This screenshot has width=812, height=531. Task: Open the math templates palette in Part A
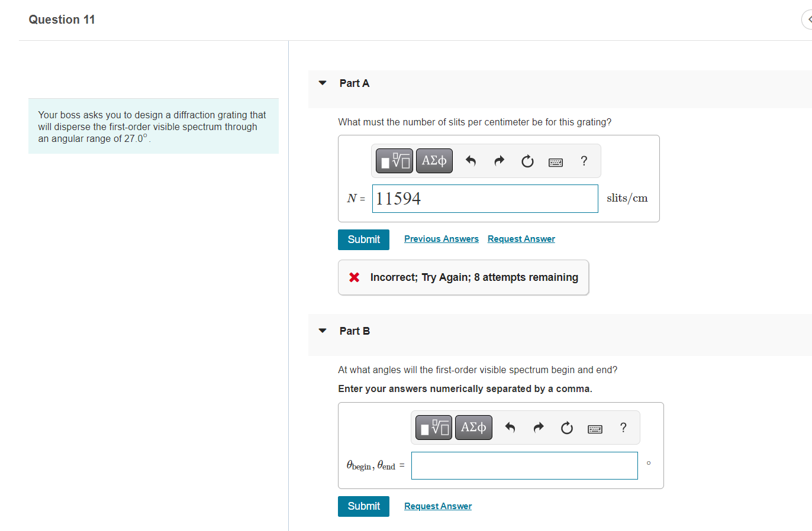pos(394,160)
